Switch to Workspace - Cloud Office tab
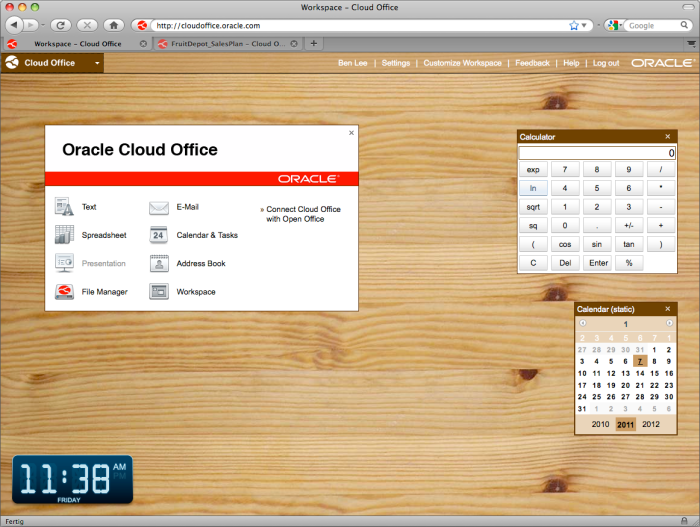The image size is (700, 527). pyautogui.click(x=77, y=44)
